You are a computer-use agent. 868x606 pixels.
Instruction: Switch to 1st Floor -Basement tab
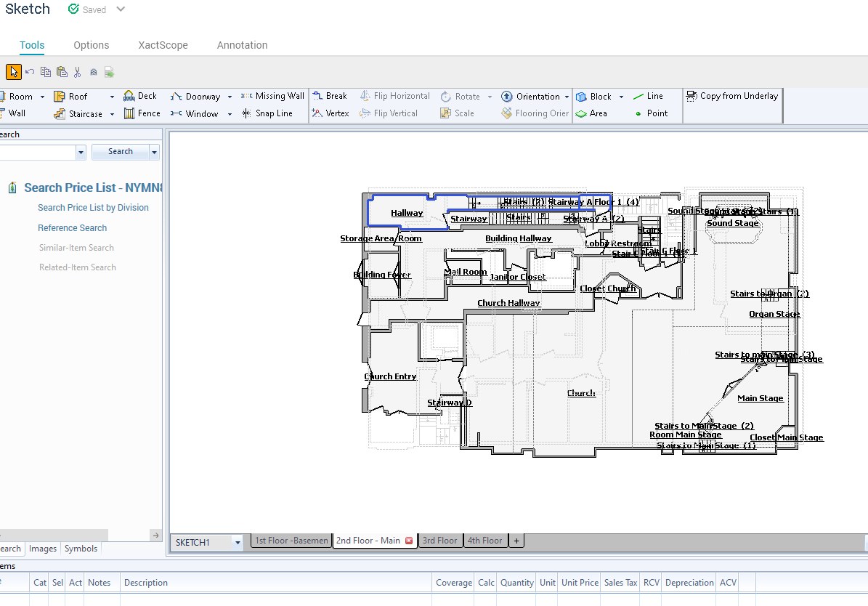point(291,541)
